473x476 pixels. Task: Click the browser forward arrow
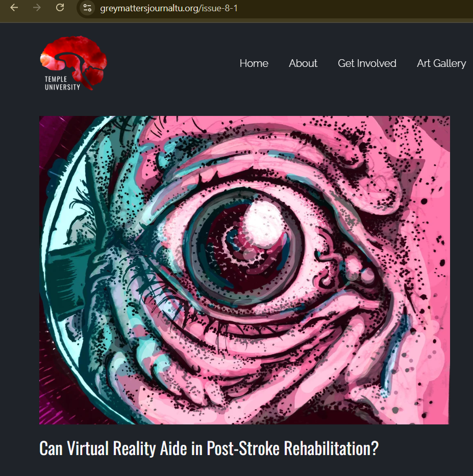(37, 8)
